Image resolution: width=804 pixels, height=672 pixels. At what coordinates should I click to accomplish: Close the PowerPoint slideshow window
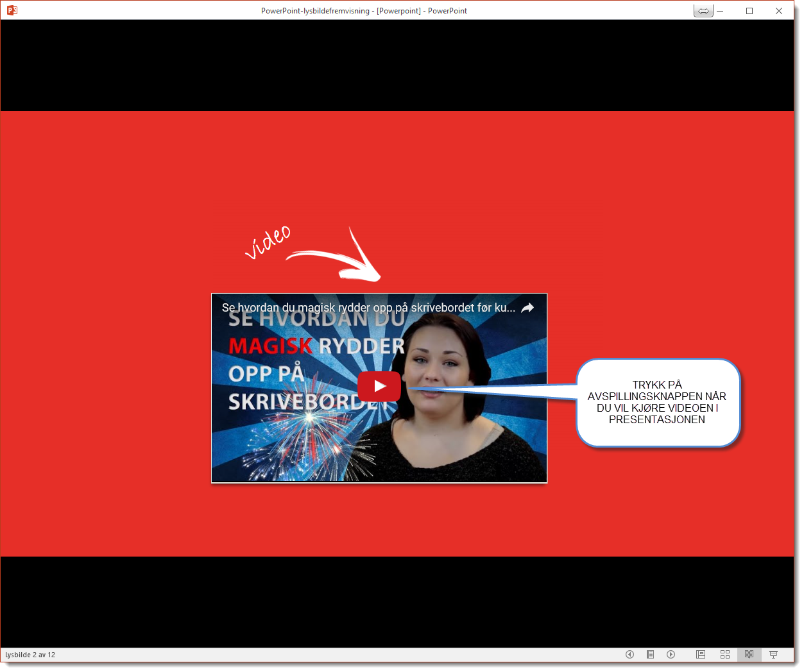tap(778, 11)
